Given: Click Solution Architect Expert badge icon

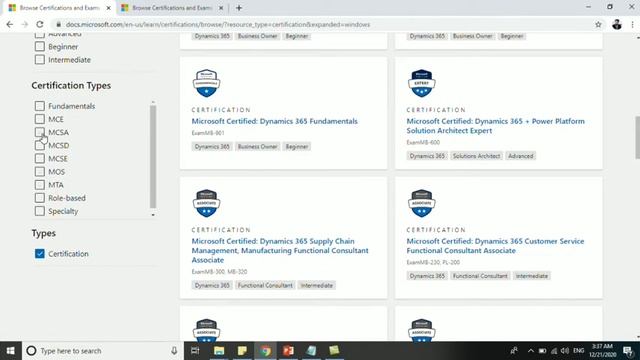Looking at the screenshot, I should coord(422,83).
